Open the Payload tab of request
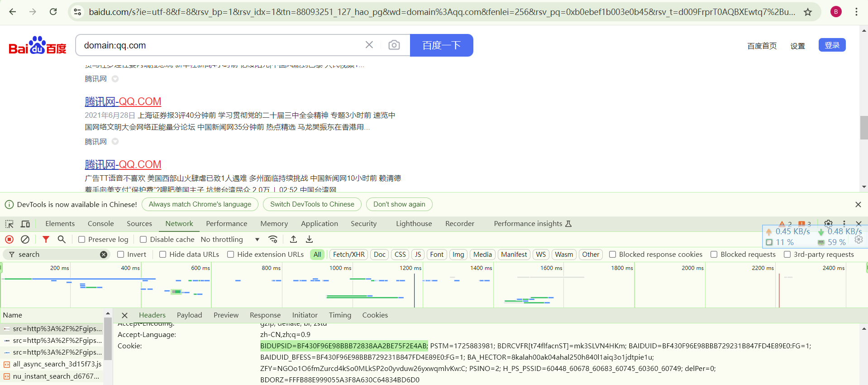Viewport: 868px width, 385px height. (190, 315)
